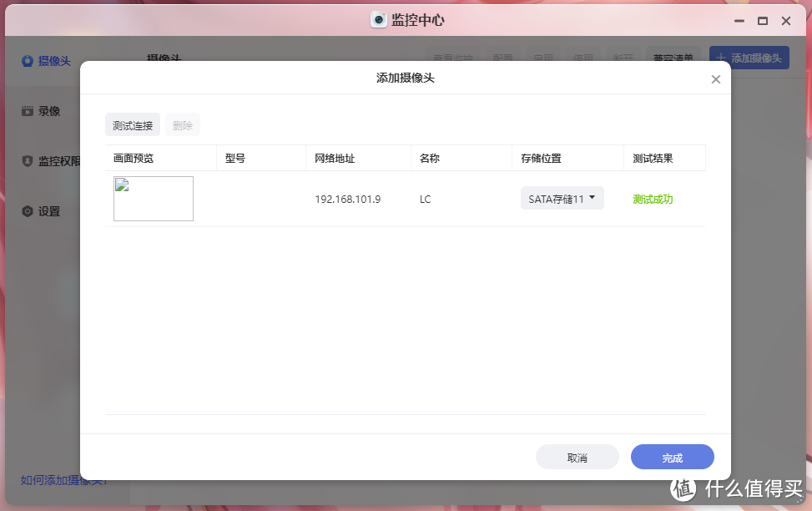812x511 pixels.
Task: Click the blue 添加摄像头 toolbar button
Action: 749,58
